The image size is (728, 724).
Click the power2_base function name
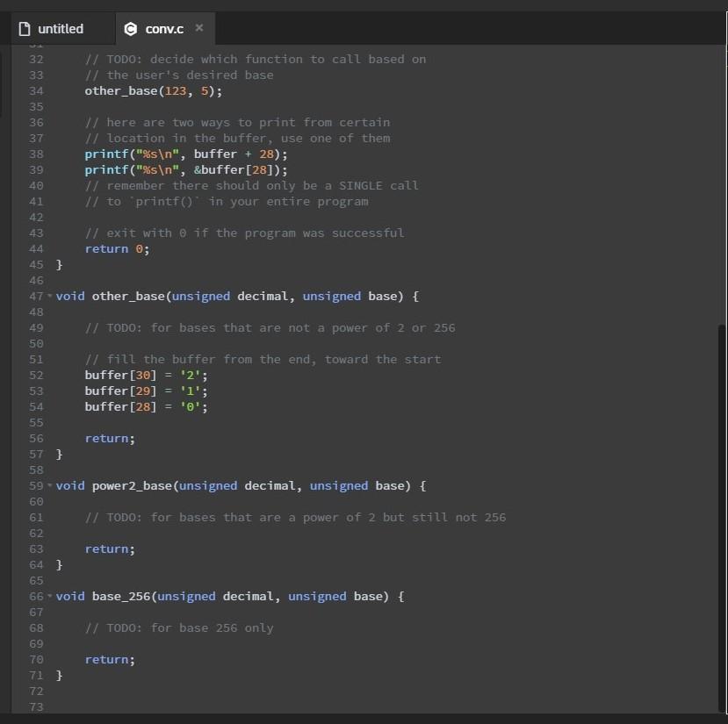tap(132, 485)
